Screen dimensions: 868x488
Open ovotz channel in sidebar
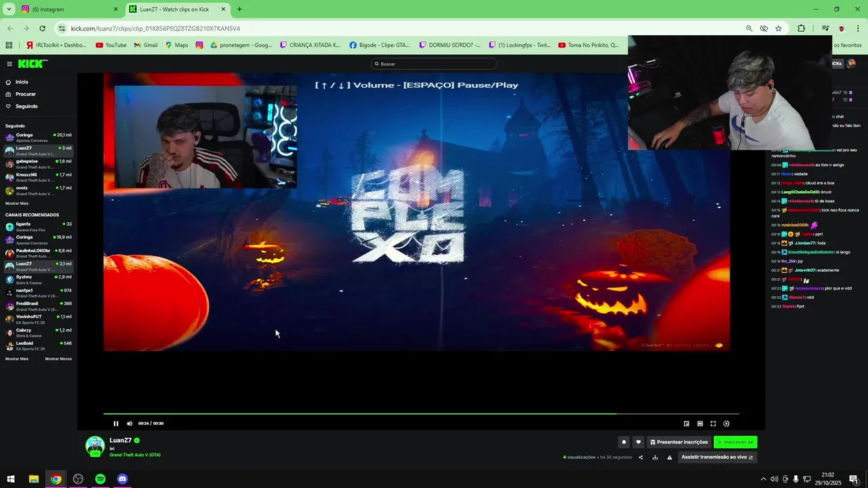(39, 190)
